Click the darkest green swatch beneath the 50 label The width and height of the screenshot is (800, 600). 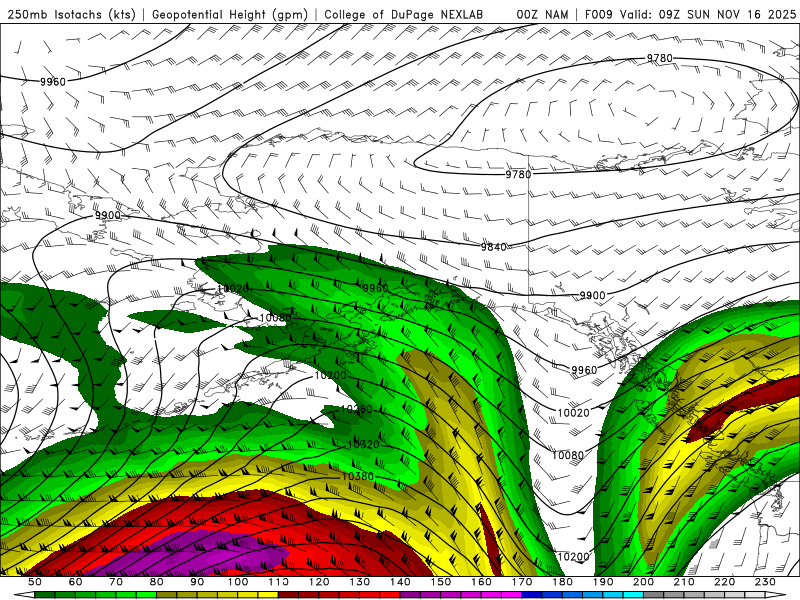tap(45, 595)
